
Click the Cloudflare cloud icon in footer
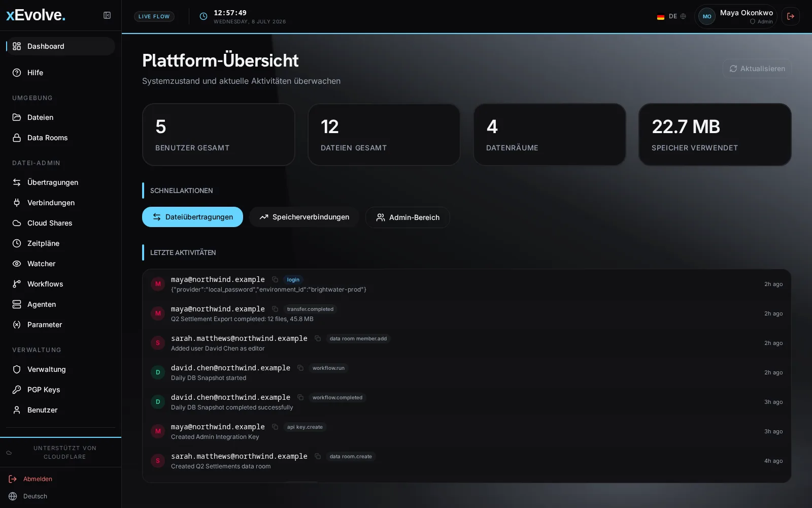pos(9,453)
